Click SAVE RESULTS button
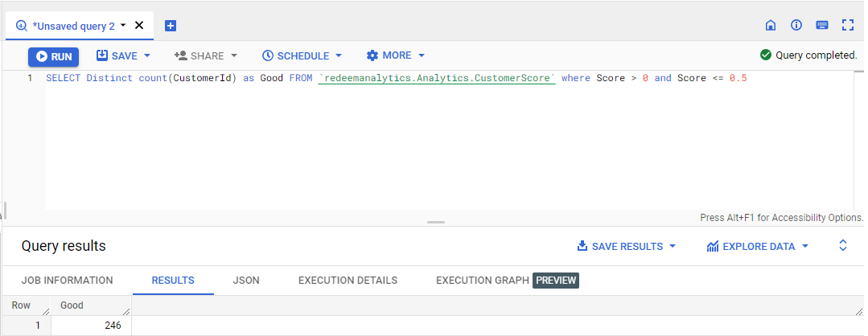This screenshot has width=868, height=336. click(x=619, y=246)
